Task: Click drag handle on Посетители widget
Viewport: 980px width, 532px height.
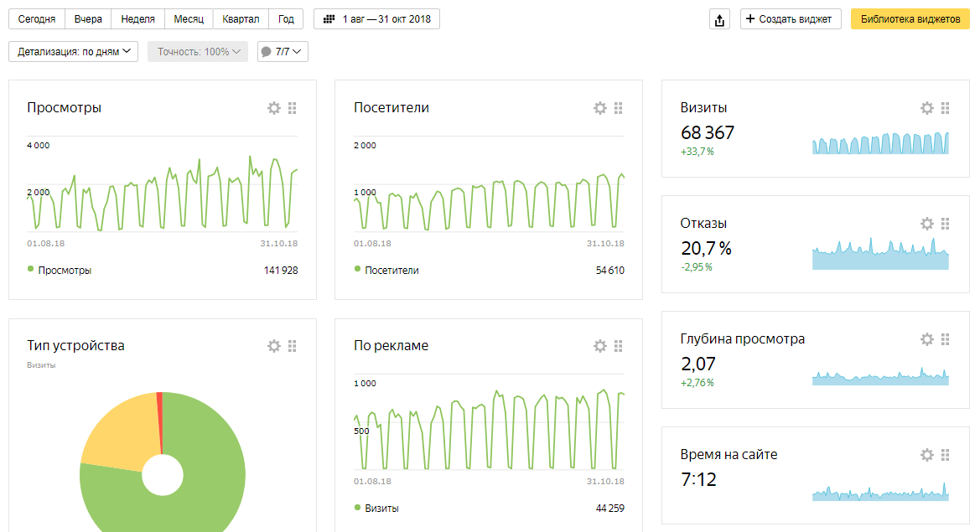Action: pos(619,108)
